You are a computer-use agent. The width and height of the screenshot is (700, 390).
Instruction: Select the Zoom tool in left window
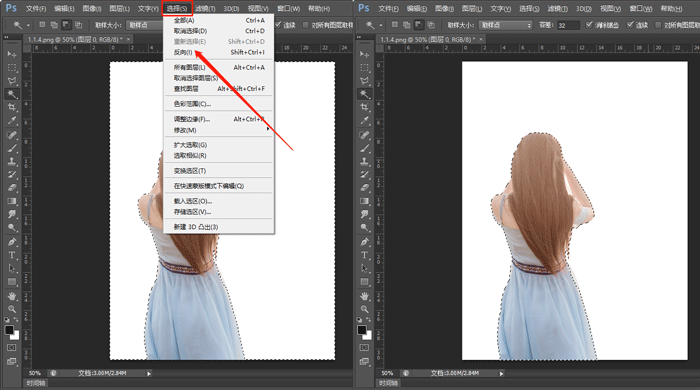[x=12, y=309]
